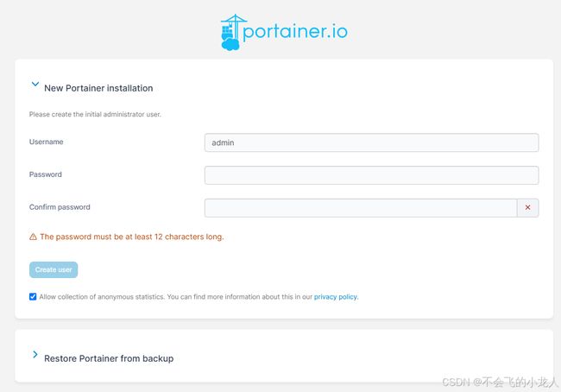Click into the Password input field
The height and width of the screenshot is (392, 561).
[x=371, y=175]
